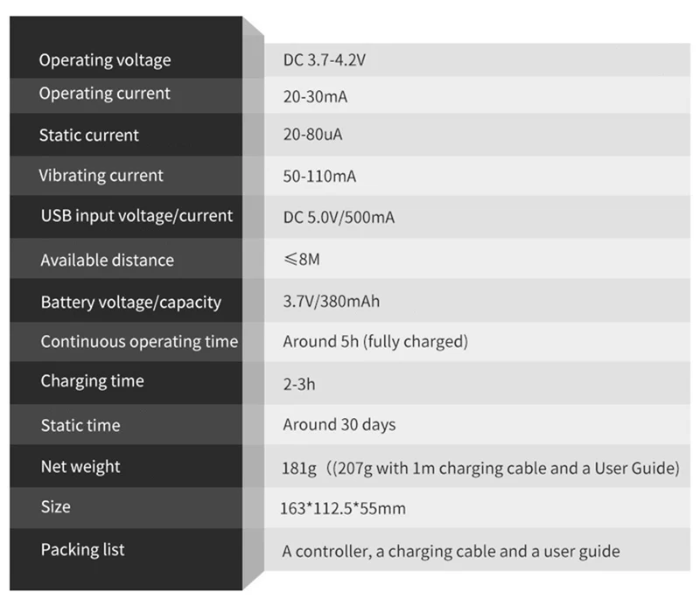The image size is (700, 613).
Task: Click the 50-110mA value
Action: click(319, 177)
